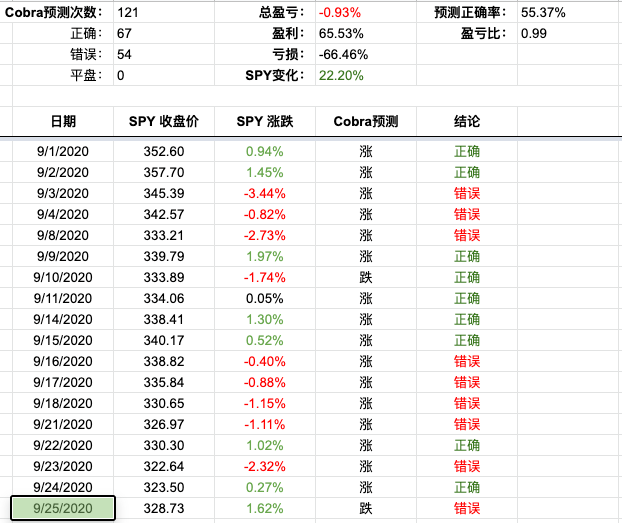Click the date cell 9/16/2020
Screen dimensions: 622x523
click(63, 361)
